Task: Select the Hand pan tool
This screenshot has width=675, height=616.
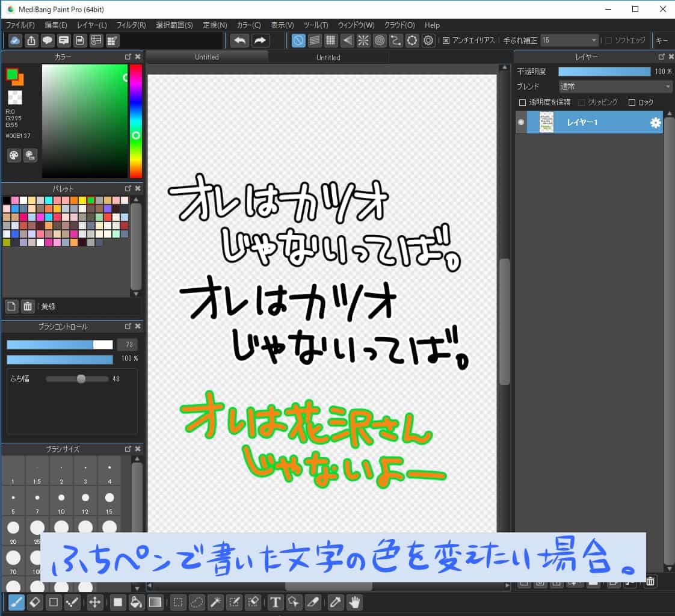Action: point(354,602)
